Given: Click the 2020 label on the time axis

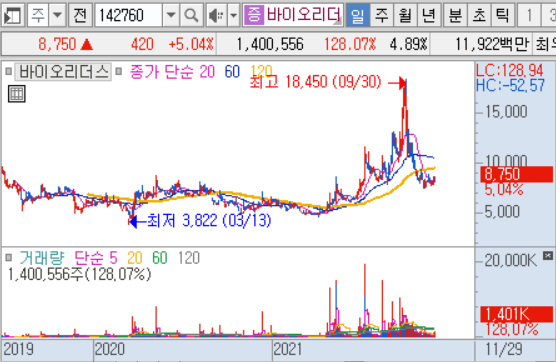Looking at the screenshot, I should 110,349.
